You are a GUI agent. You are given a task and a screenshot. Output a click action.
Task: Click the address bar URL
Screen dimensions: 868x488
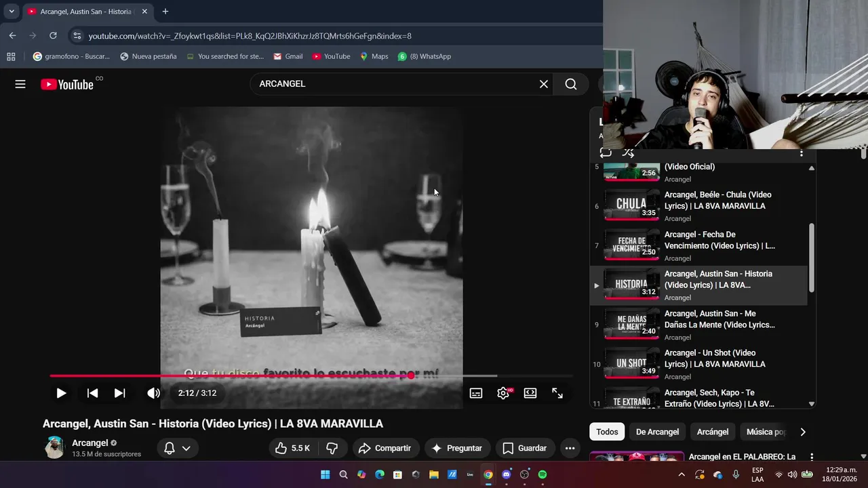click(x=250, y=36)
